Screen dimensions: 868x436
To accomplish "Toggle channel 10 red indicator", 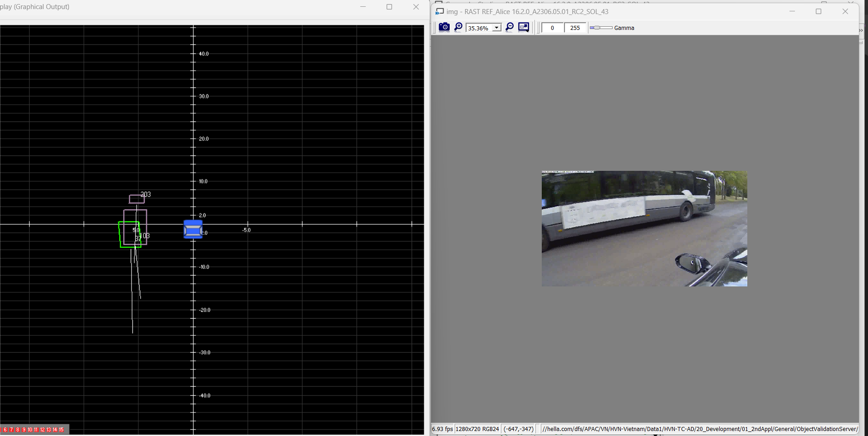I will coord(30,430).
